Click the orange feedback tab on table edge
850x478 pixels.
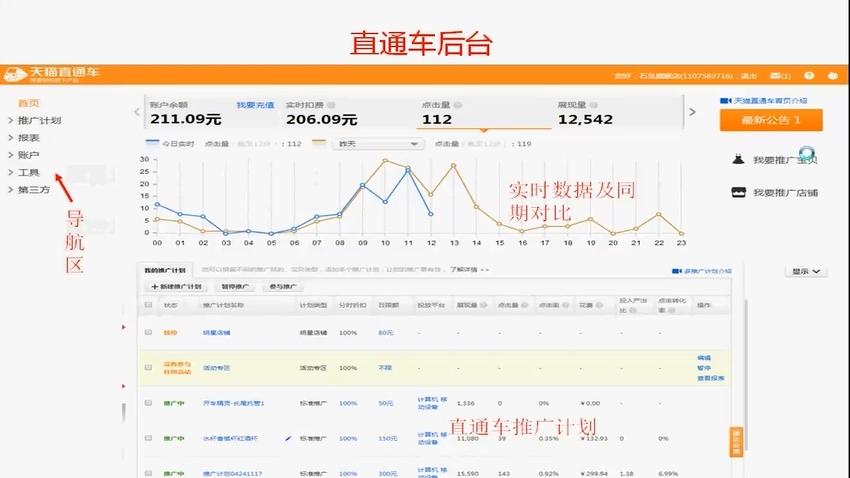736,442
